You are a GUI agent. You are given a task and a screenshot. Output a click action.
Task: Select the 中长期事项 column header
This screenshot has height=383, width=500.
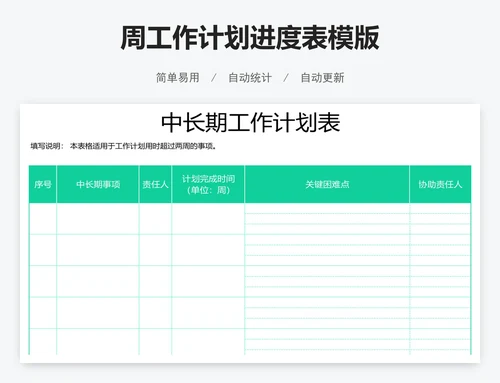coord(98,184)
